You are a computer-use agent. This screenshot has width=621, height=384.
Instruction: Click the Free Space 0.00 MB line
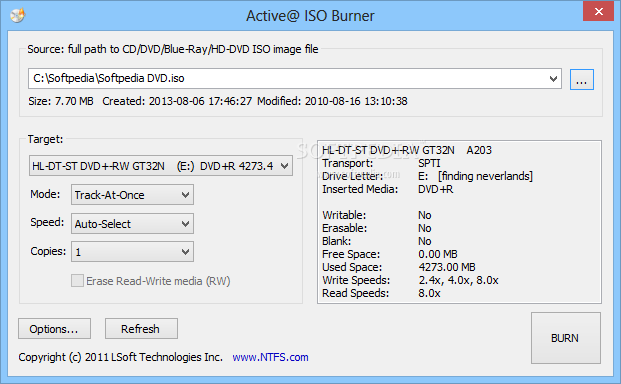pyautogui.click(x=390, y=254)
